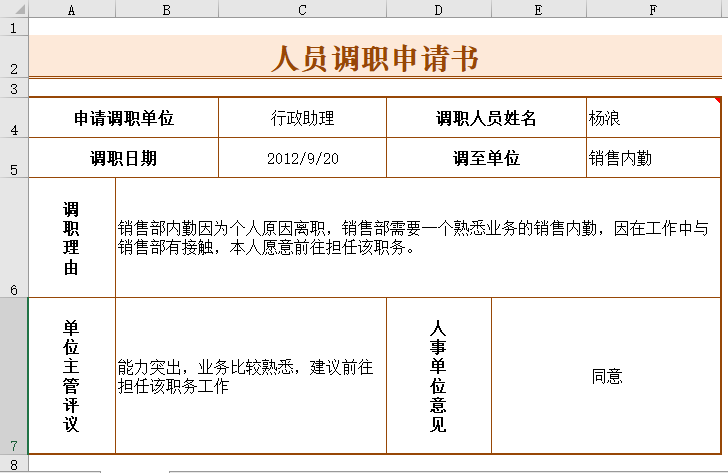Select column E header
728x473 pixels.
[538, 9]
